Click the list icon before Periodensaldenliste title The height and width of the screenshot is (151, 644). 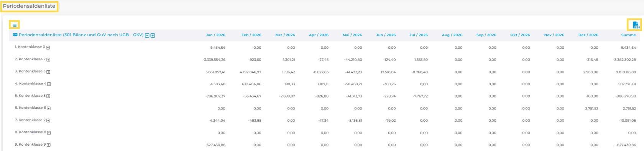[x=15, y=35]
